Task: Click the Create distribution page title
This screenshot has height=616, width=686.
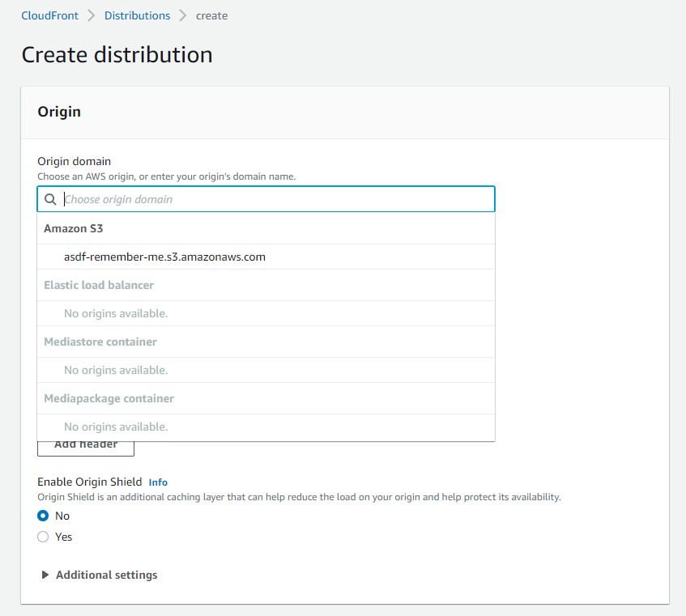Action: tap(117, 55)
